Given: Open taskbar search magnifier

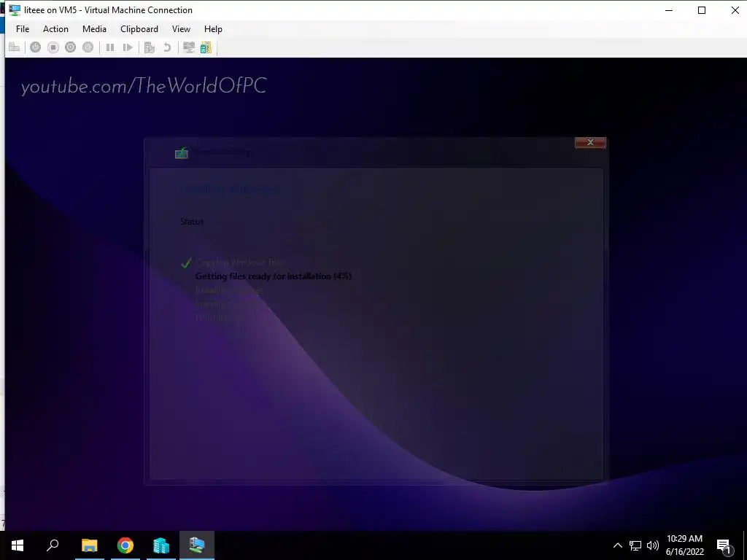Looking at the screenshot, I should tap(53, 545).
